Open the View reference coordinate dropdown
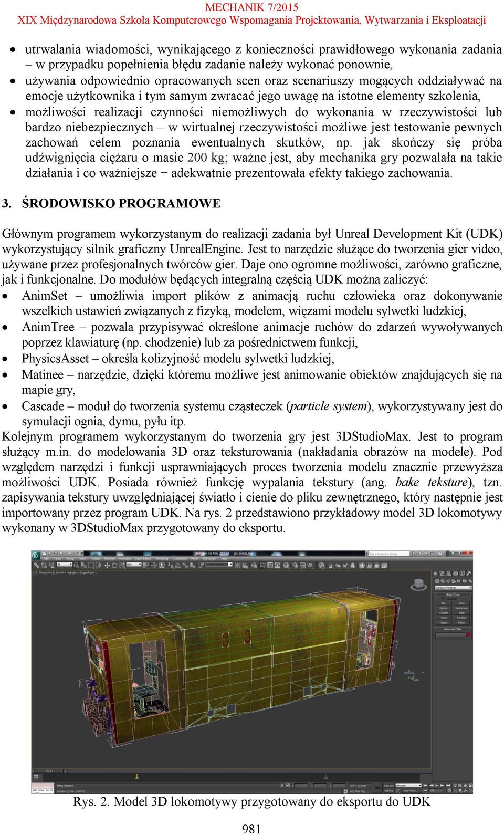Viewport: 504px width, 835px height. (134, 565)
